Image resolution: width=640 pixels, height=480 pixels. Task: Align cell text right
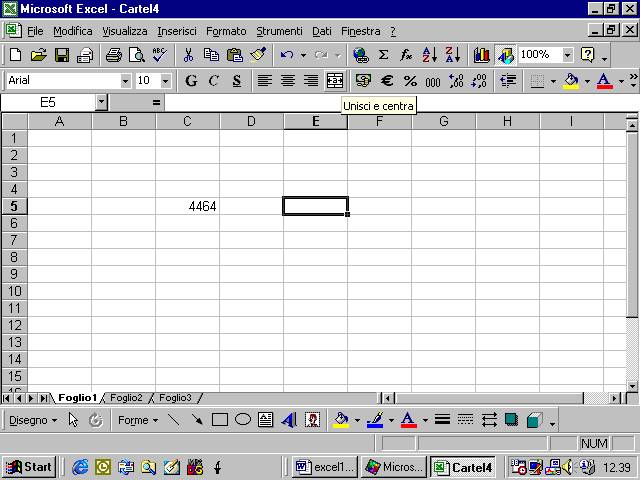click(x=311, y=81)
